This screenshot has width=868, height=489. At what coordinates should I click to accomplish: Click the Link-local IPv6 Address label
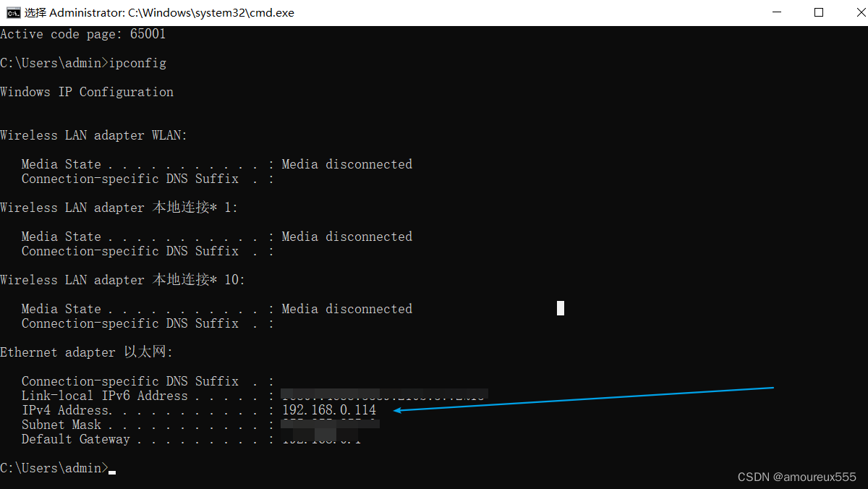[105, 396]
